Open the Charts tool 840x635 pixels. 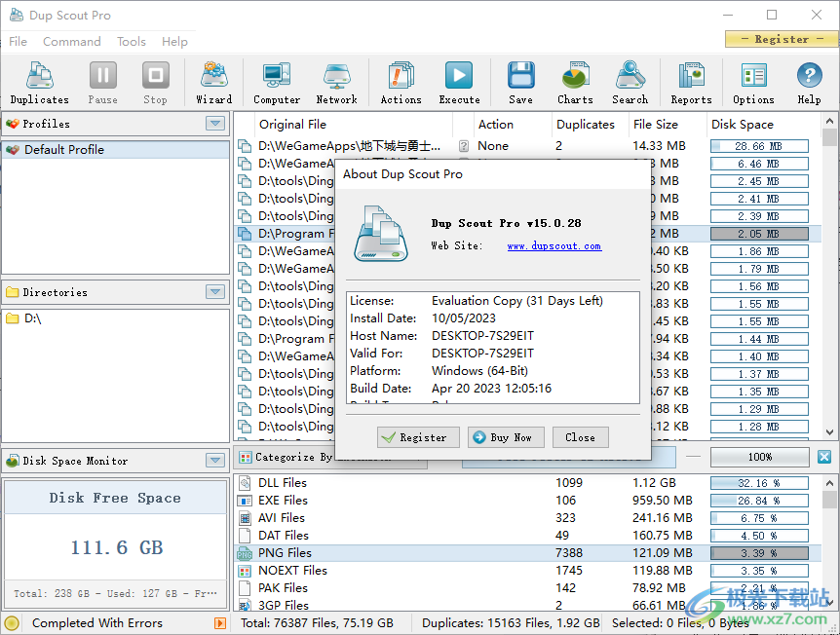point(575,83)
